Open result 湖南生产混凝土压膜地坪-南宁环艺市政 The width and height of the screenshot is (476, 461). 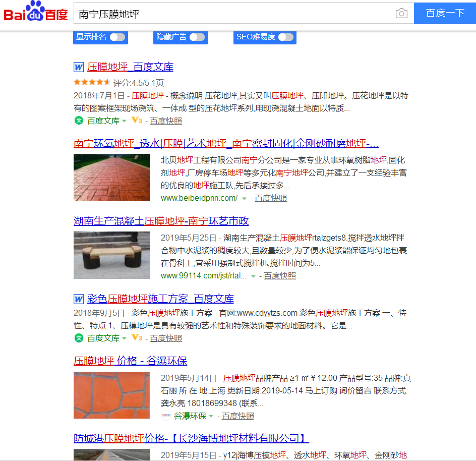pos(161,221)
